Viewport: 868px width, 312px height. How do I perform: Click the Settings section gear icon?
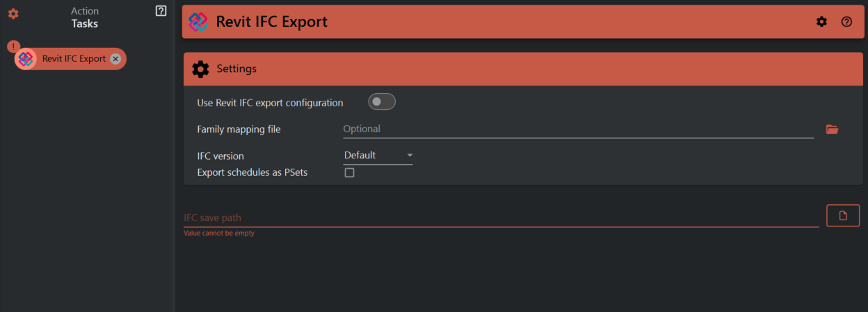click(x=200, y=69)
